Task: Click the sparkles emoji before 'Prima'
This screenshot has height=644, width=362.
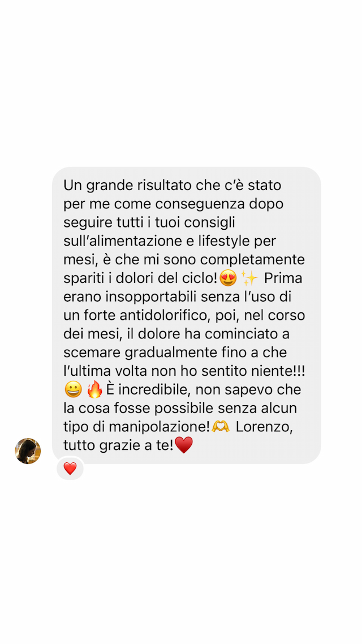Action: coord(249,278)
